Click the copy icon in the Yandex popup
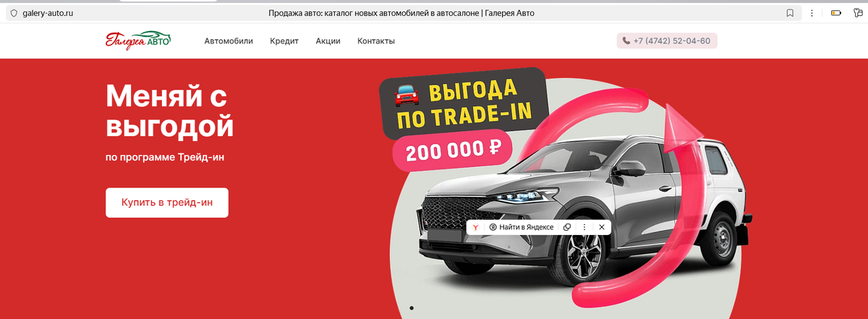This screenshot has width=868, height=319. [567, 227]
